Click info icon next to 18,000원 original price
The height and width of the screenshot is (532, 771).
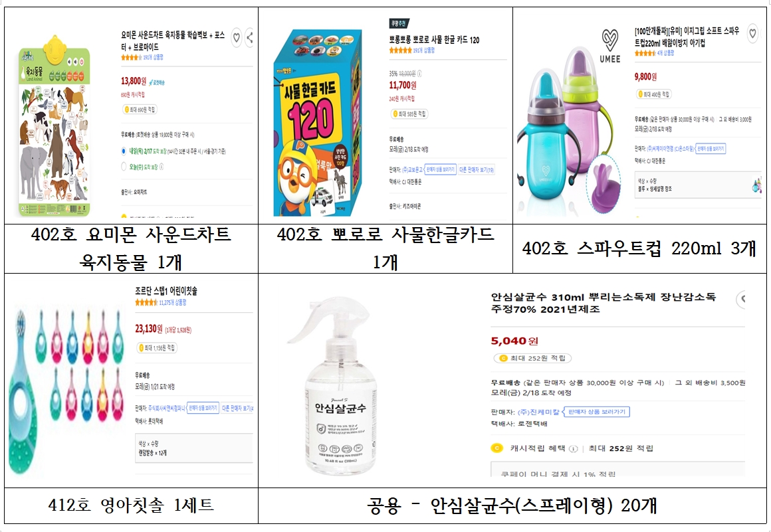419,74
